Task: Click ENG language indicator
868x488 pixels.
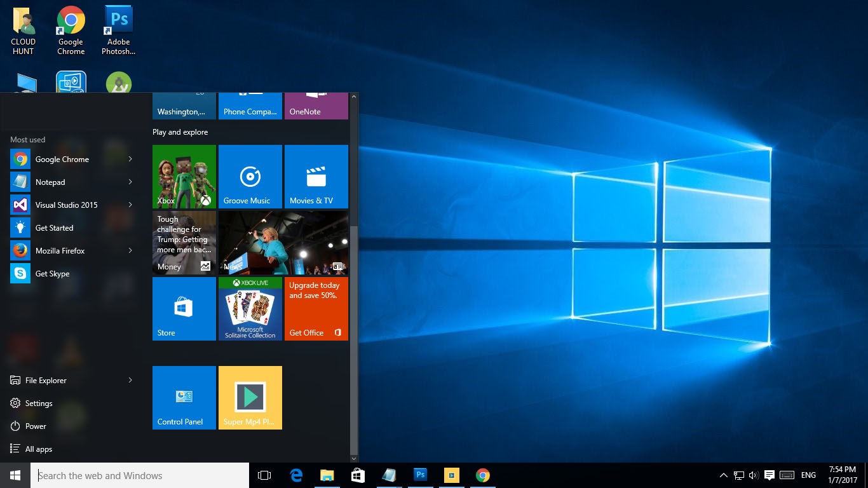Action: point(808,475)
